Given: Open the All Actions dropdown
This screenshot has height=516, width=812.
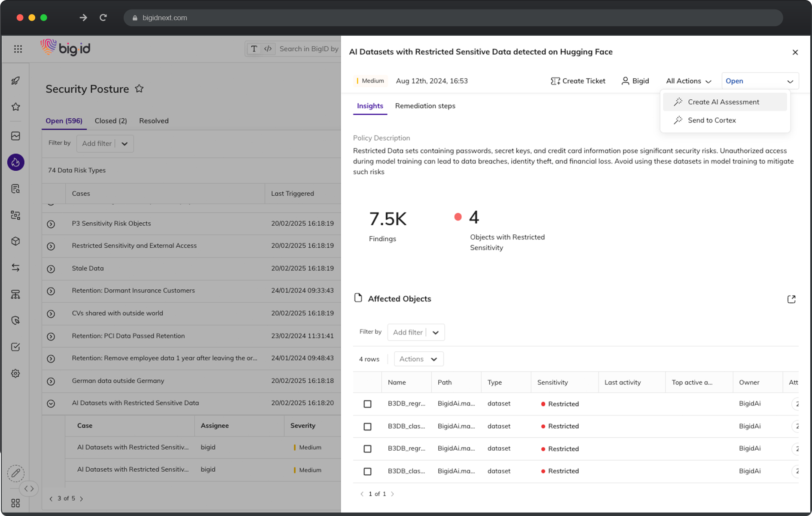Looking at the screenshot, I should point(688,81).
